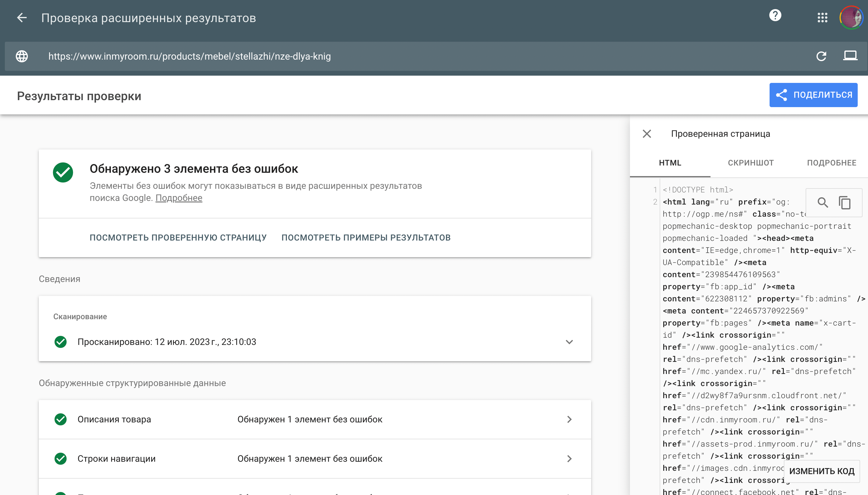Select the HTML tab

tap(670, 163)
